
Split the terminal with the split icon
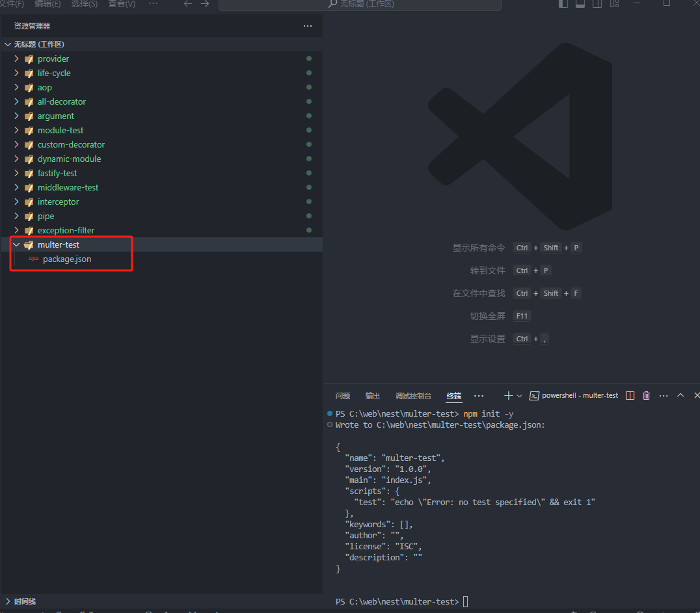pos(630,396)
